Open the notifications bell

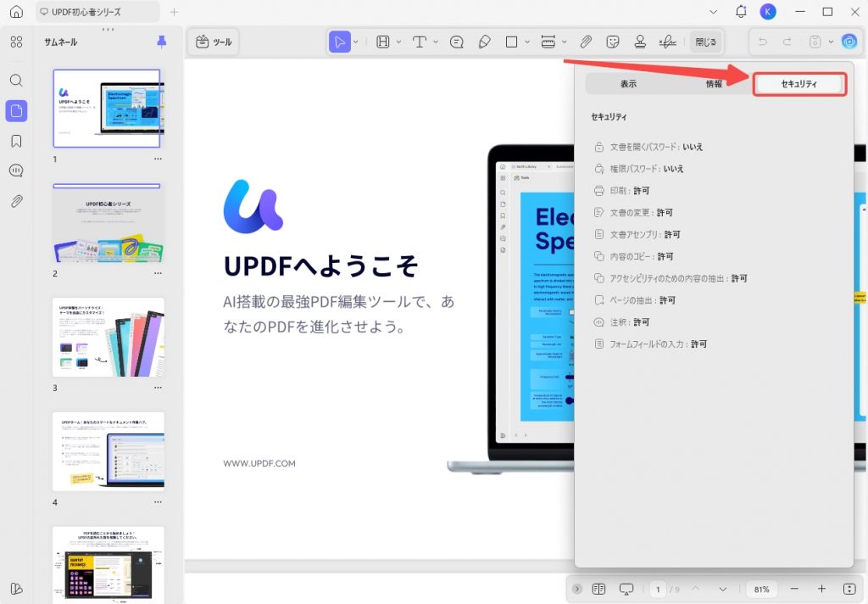(741, 12)
